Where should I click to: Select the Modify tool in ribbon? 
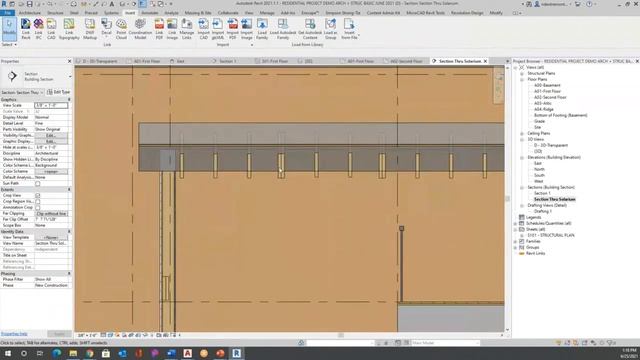click(x=9, y=28)
